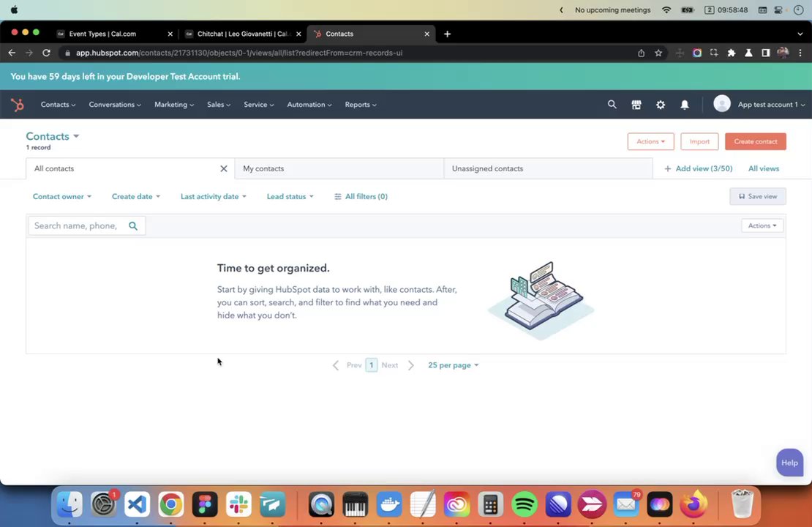Open Chrome extensions puzzle icon
Image resolution: width=812 pixels, height=527 pixels.
coord(732,53)
